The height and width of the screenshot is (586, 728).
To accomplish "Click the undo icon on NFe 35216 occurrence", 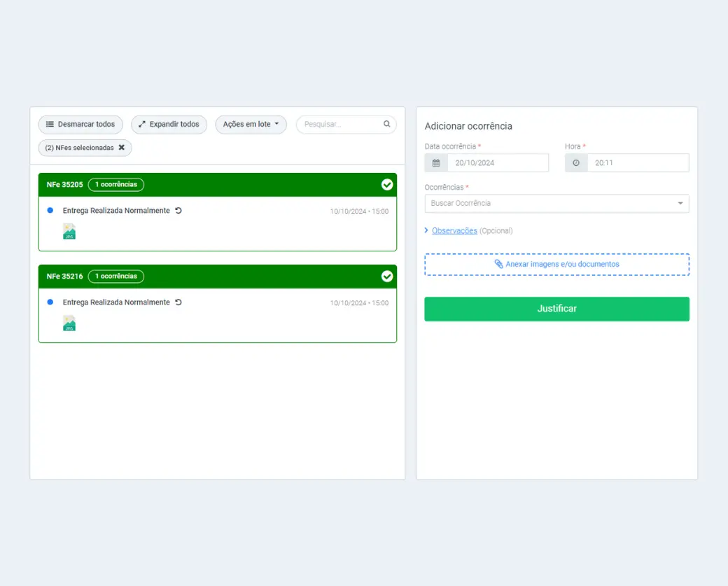I will pyautogui.click(x=178, y=302).
